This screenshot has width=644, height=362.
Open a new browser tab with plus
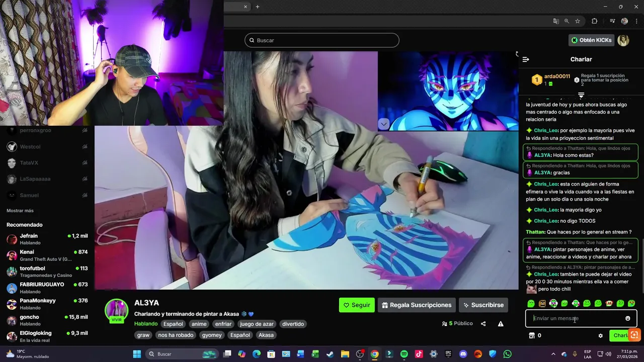point(257,7)
